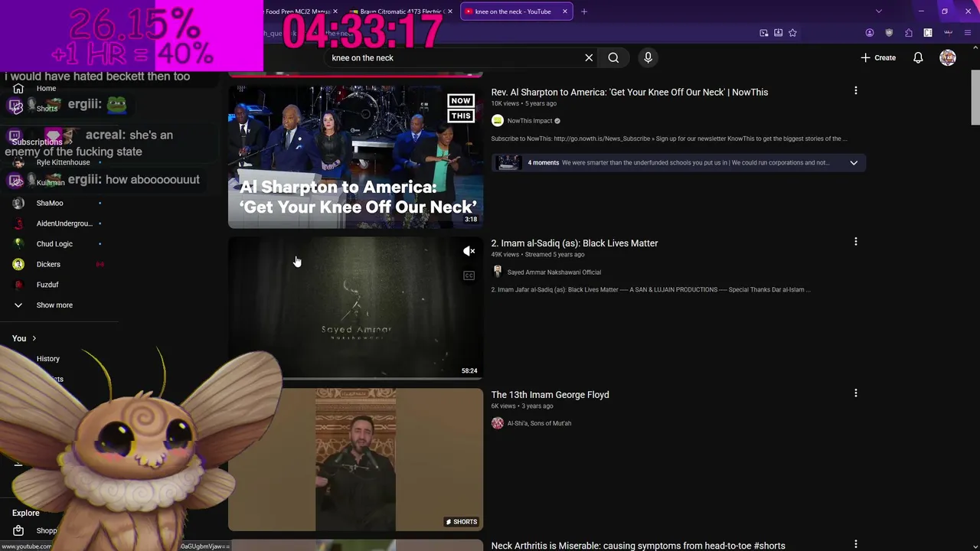Click the Sayed Ammar channel avatar
The image size is (980, 551).
(498, 272)
